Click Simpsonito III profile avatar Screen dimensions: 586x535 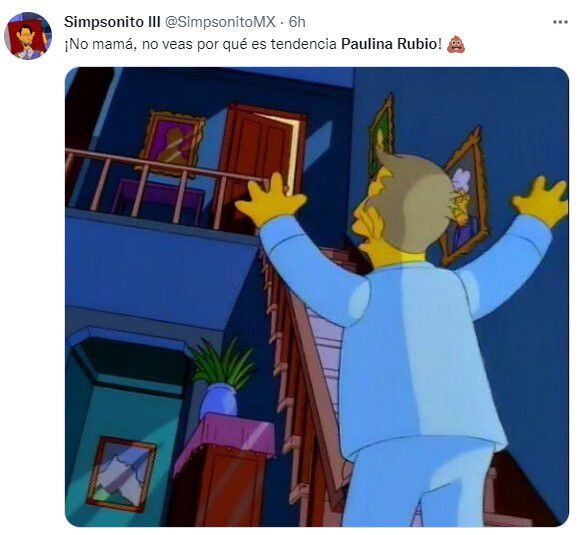(x=28, y=36)
